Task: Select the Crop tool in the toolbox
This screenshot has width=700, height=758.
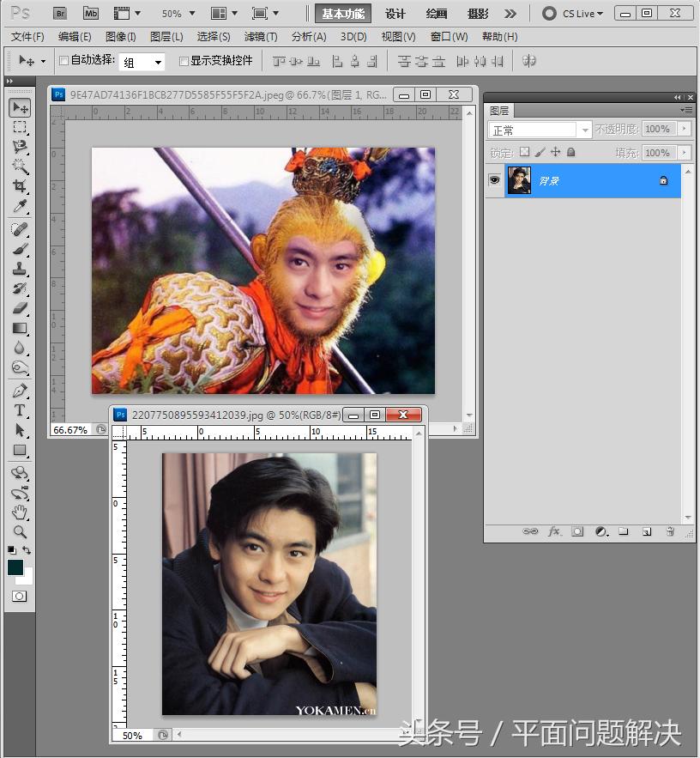Action: click(x=20, y=186)
